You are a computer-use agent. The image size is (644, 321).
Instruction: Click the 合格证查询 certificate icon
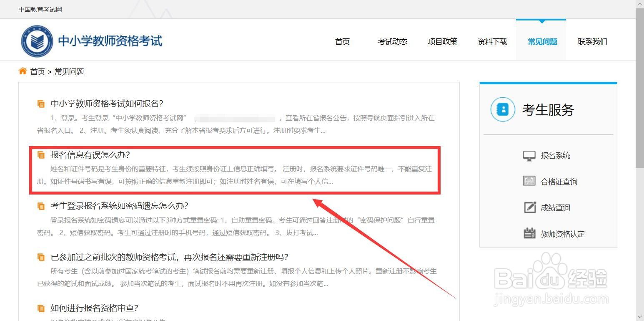tap(529, 181)
